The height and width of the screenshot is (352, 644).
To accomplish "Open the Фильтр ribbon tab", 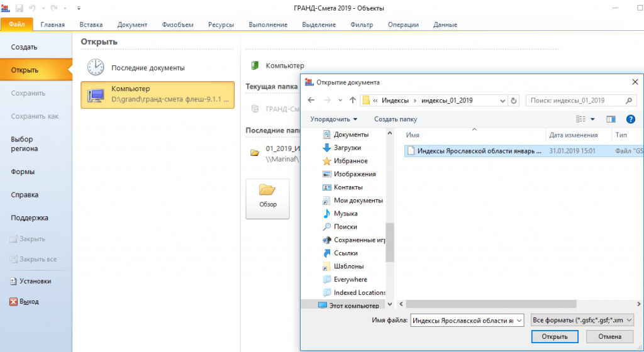I will click(x=362, y=25).
